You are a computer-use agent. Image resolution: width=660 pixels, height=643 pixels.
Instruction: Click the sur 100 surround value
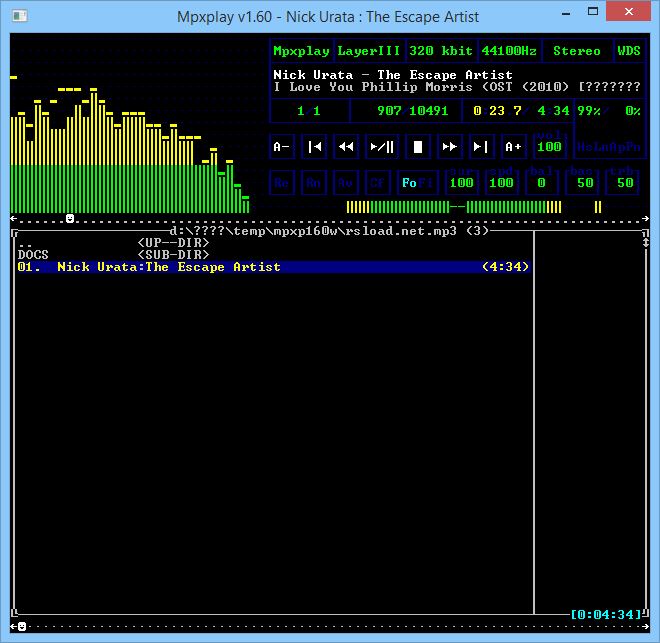[x=462, y=181]
